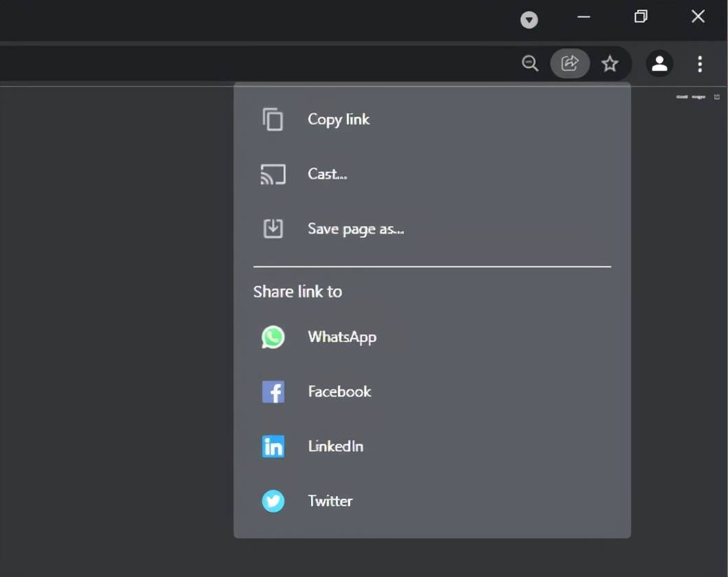Click the Facebook logo icon
Screen dimensions: 728x577
tap(273, 392)
